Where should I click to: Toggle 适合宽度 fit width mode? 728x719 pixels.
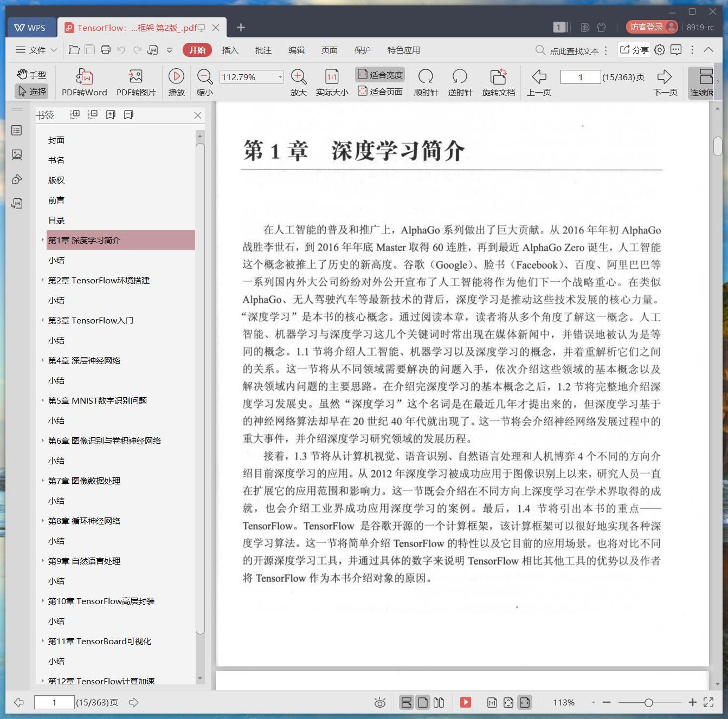tap(380, 75)
